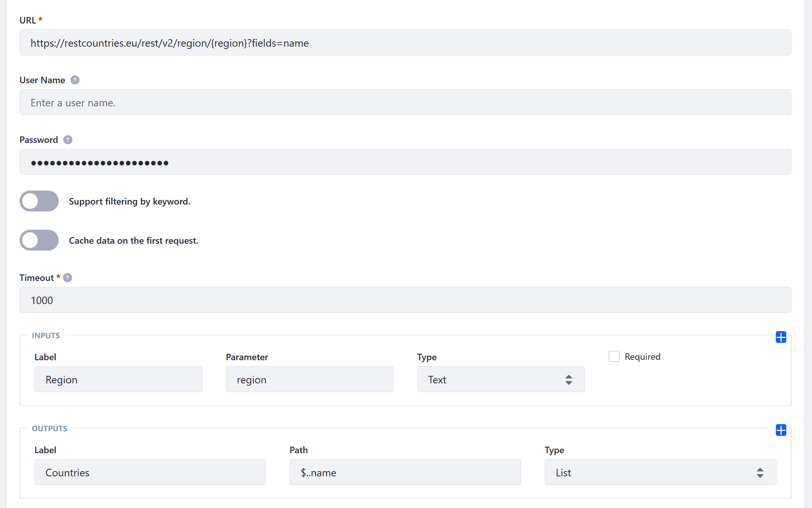Select the INPUTS section label

tap(46, 335)
